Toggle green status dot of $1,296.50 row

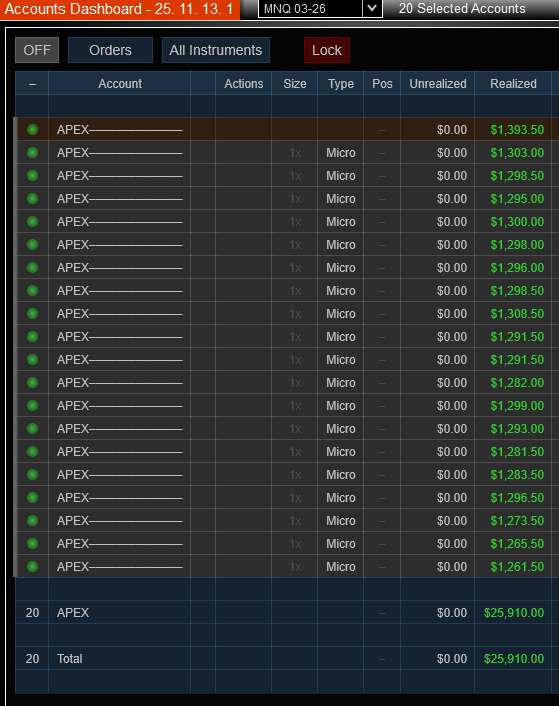(32, 498)
